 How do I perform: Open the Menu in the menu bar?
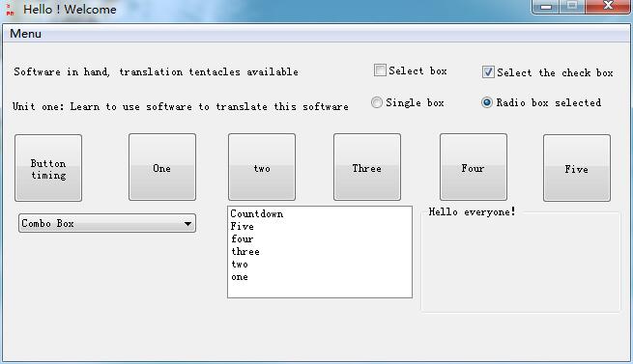coord(25,34)
